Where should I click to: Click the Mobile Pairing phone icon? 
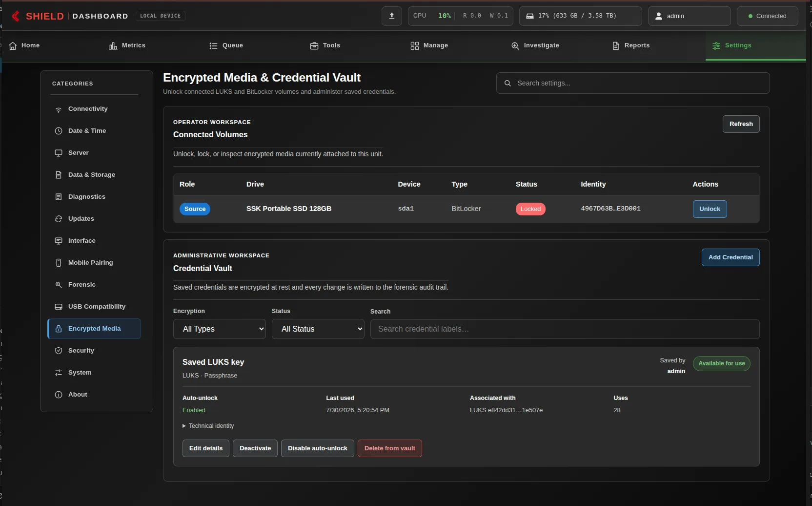coord(59,263)
